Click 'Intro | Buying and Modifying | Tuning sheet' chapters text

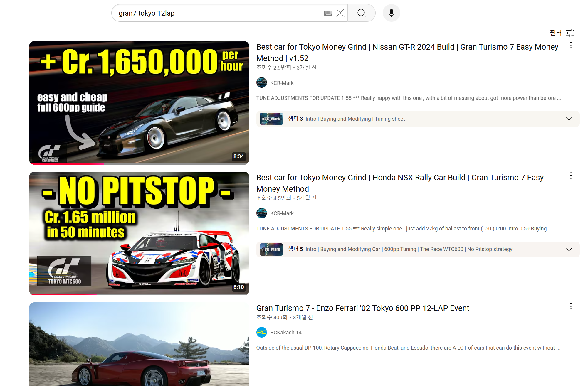(355, 119)
